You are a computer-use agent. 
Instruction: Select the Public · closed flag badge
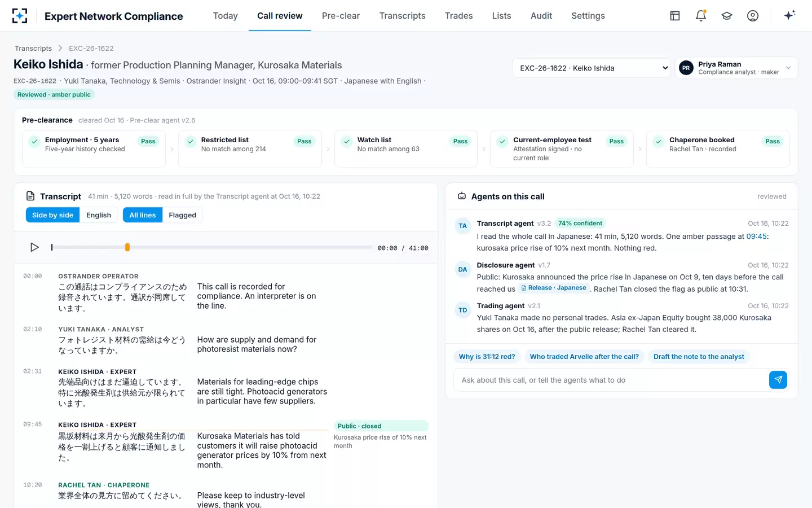click(381, 426)
